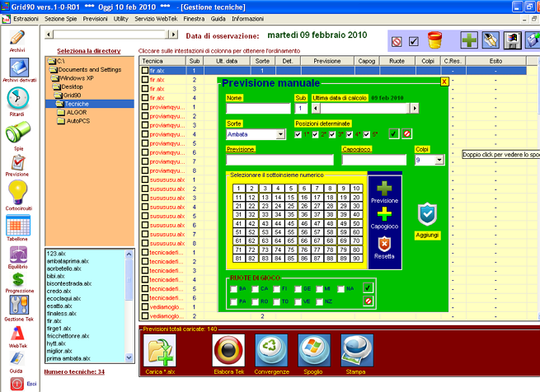Click the Carica *.alx folder icon
The width and height of the screenshot is (540, 392).
click(x=160, y=350)
